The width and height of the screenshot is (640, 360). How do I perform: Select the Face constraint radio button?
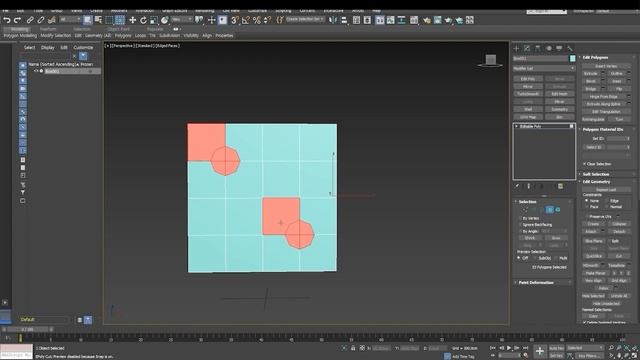tap(587, 207)
